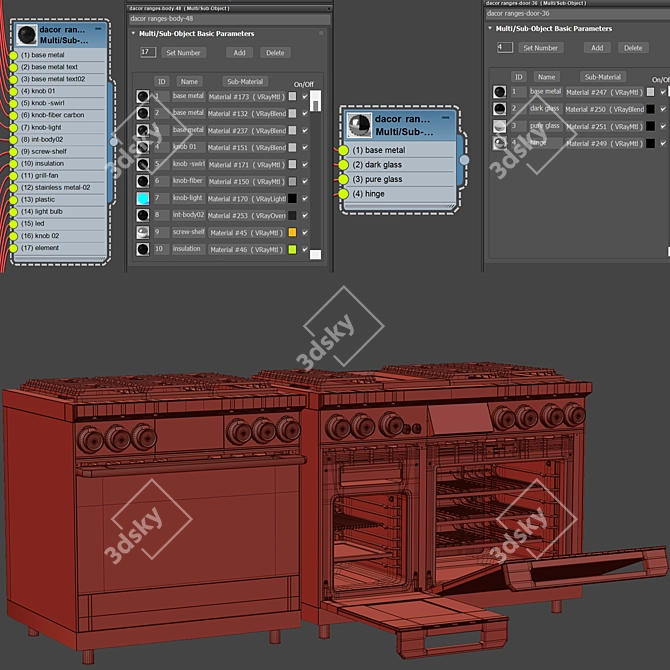The height and width of the screenshot is (670, 670).
Task: Collapse the body Multi/Sub node with minus icon
Action: [x=98, y=29]
